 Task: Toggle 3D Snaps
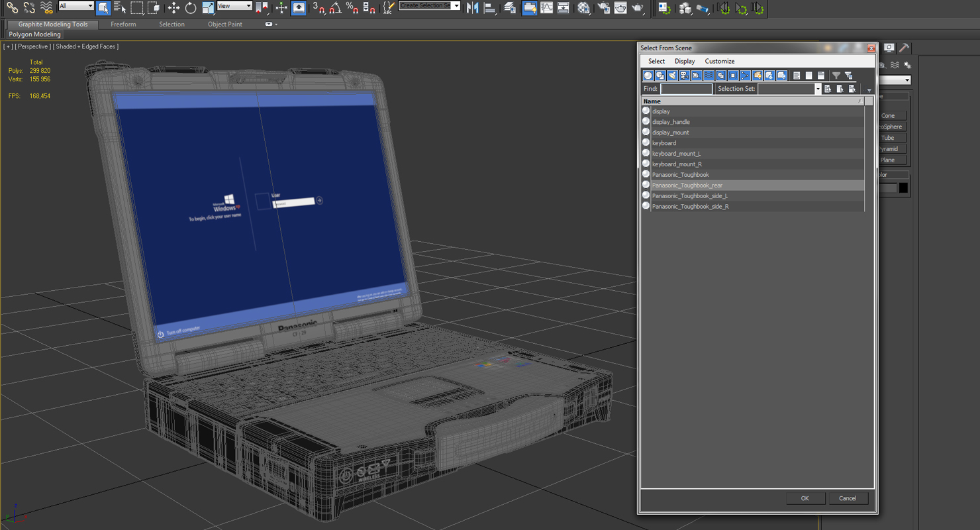pos(318,7)
